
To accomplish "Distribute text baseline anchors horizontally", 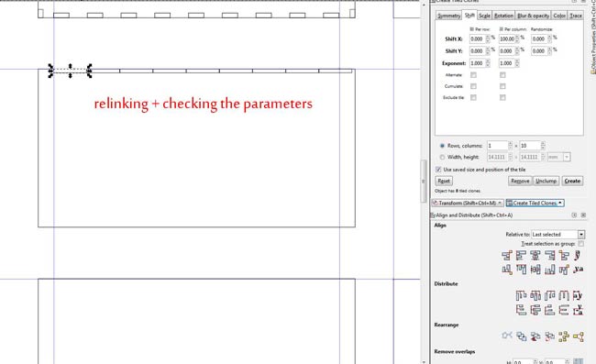I will point(578,295).
